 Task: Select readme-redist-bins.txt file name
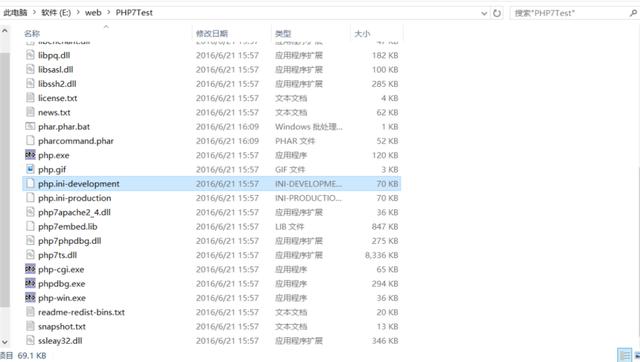coord(81,313)
